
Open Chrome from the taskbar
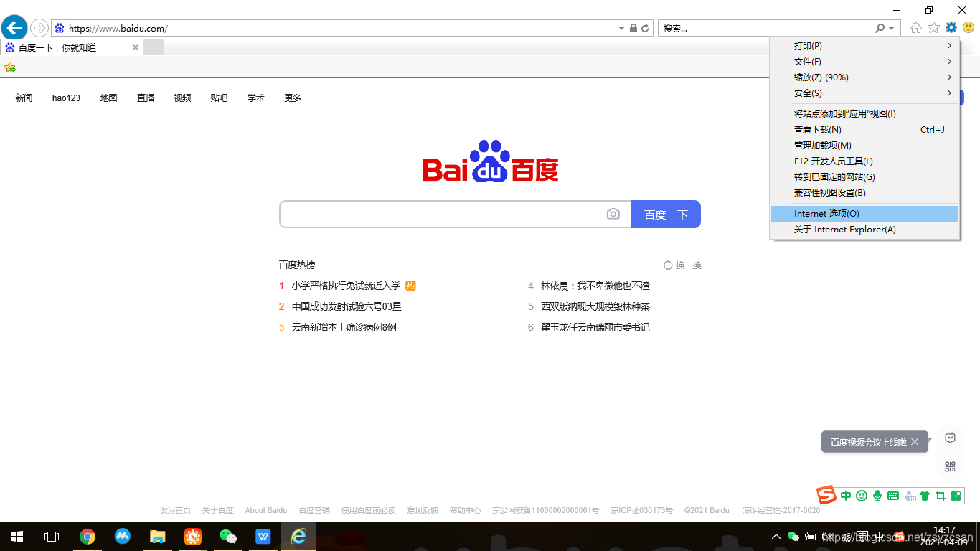(88, 537)
